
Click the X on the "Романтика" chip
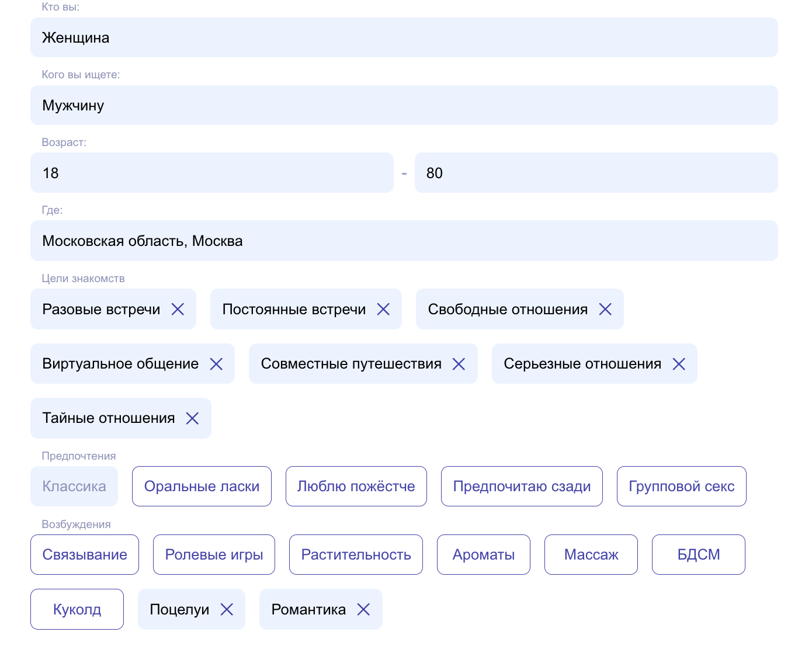[x=363, y=609]
